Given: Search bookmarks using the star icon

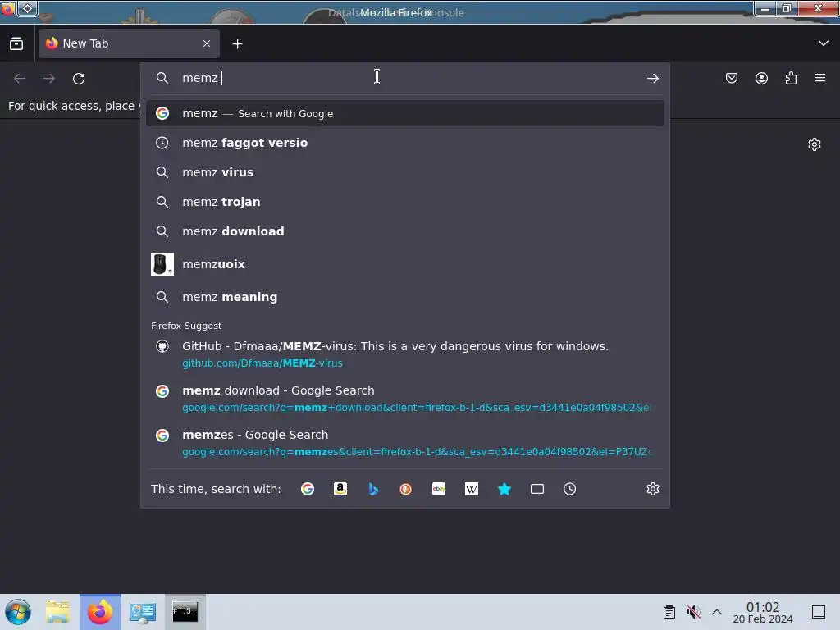Looking at the screenshot, I should tap(504, 489).
